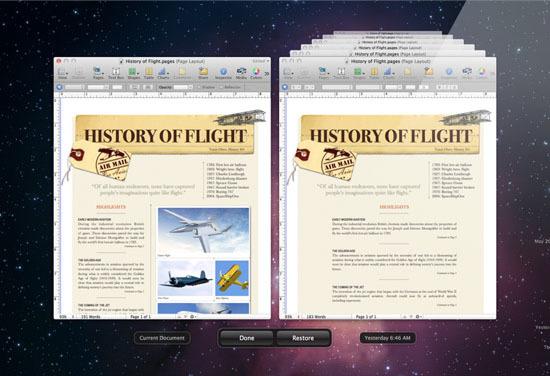The height and width of the screenshot is (376, 550).
Task: Click the HISTORY OF FLIGHT title in older version
Action: [x=391, y=136]
